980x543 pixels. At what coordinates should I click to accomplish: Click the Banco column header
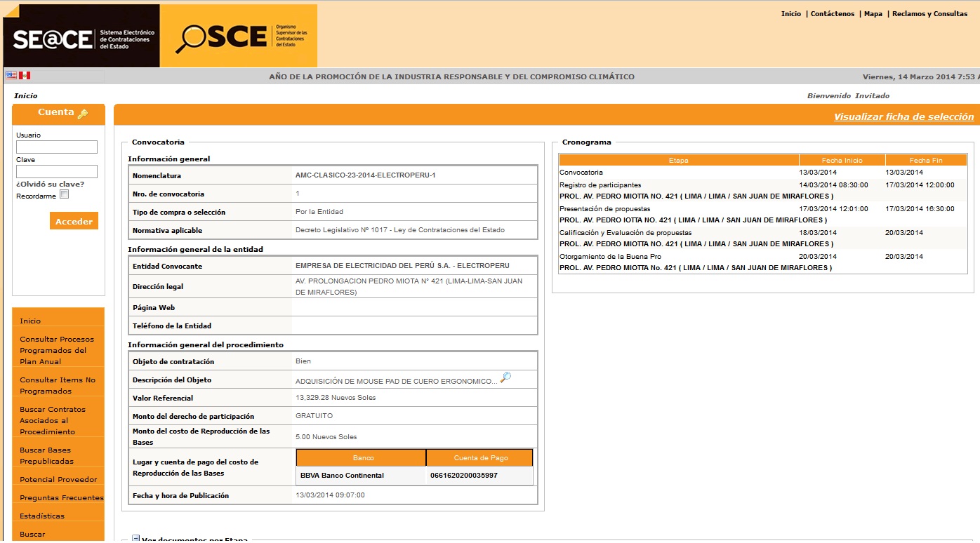[x=361, y=457]
